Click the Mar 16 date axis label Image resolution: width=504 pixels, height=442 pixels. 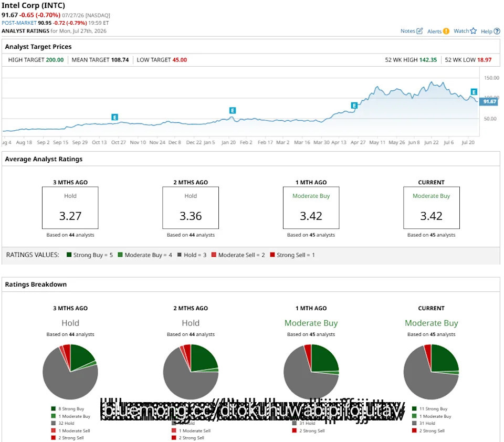coord(302,142)
